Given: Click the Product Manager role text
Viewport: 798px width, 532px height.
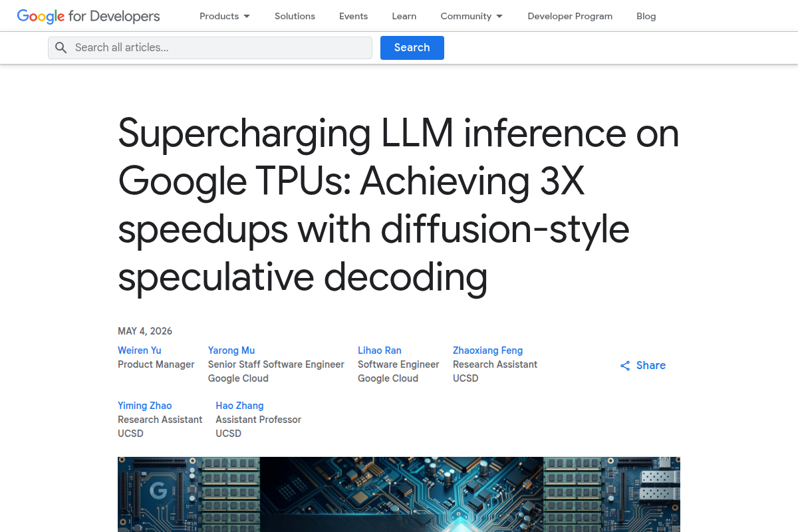Looking at the screenshot, I should [156, 364].
